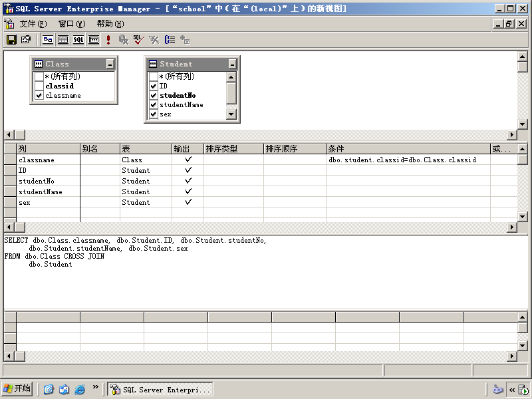This screenshot has height=399, width=532.
Task: Toggle the output checkmark in the studentNo grid row
Action: click(x=188, y=180)
